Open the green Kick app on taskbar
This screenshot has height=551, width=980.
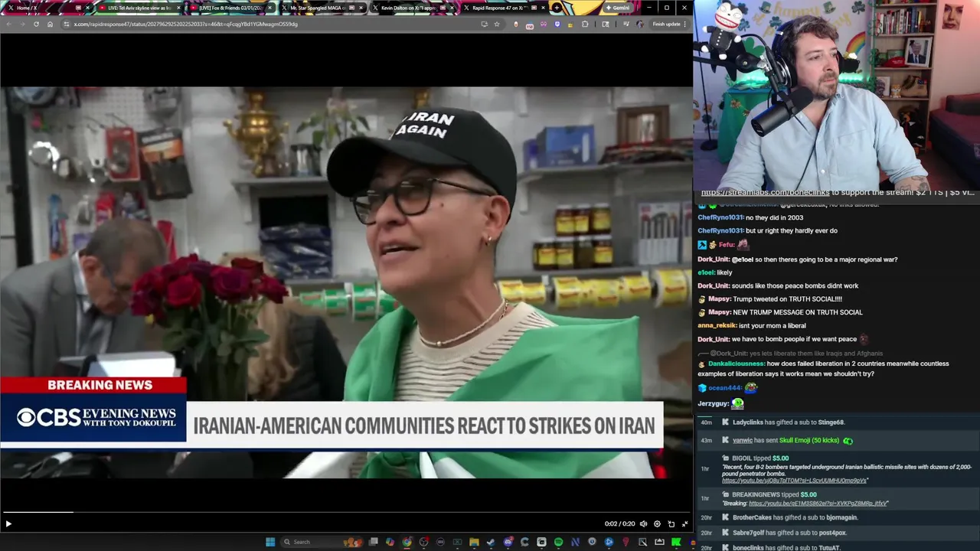point(676,542)
